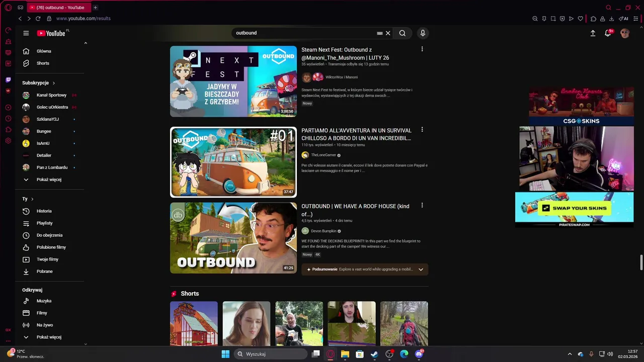Open more options for the Steam Next Fest video

tap(422, 49)
